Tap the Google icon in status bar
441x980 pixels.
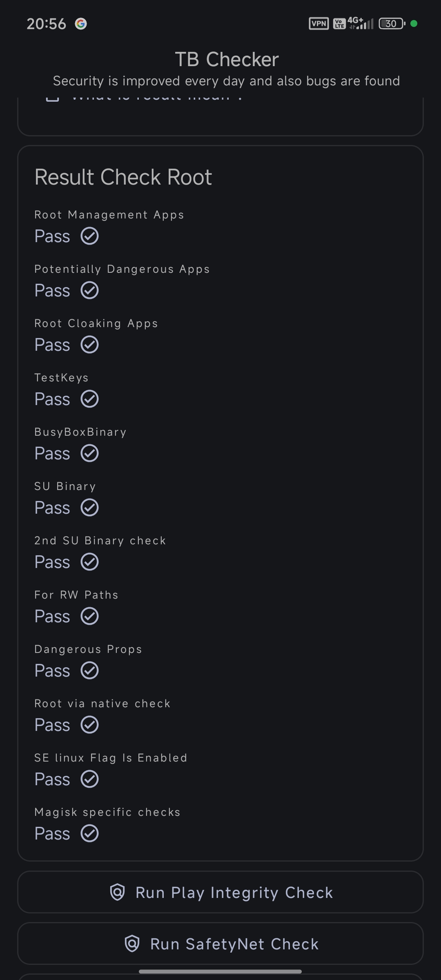click(81, 24)
